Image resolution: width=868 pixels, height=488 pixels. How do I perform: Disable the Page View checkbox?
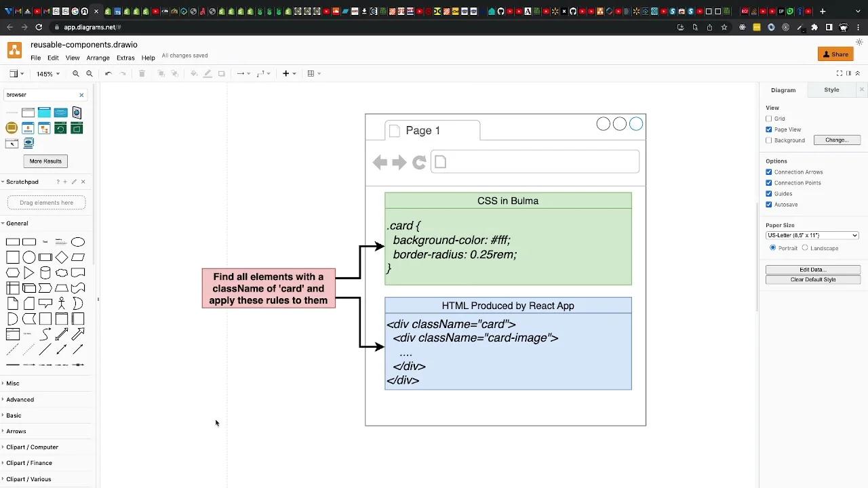click(770, 129)
